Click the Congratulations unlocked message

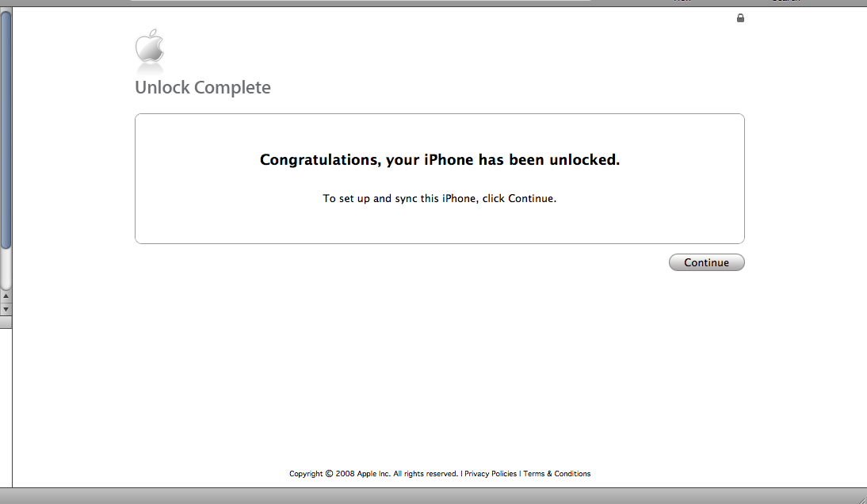point(440,160)
